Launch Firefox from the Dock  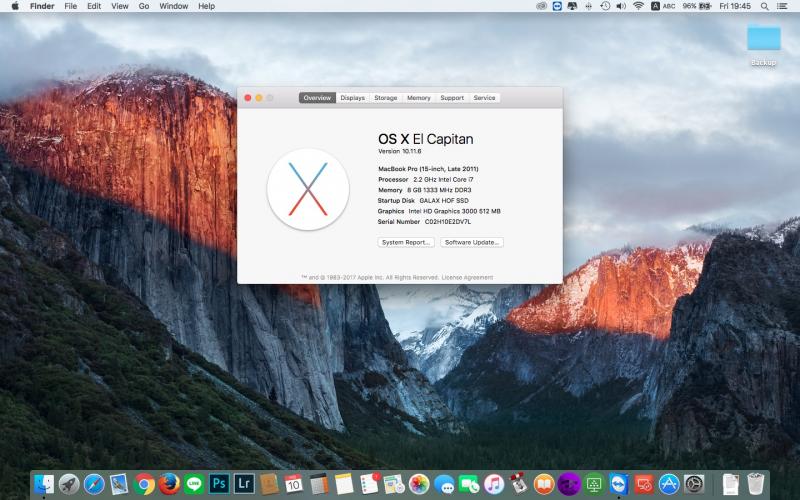pos(169,484)
